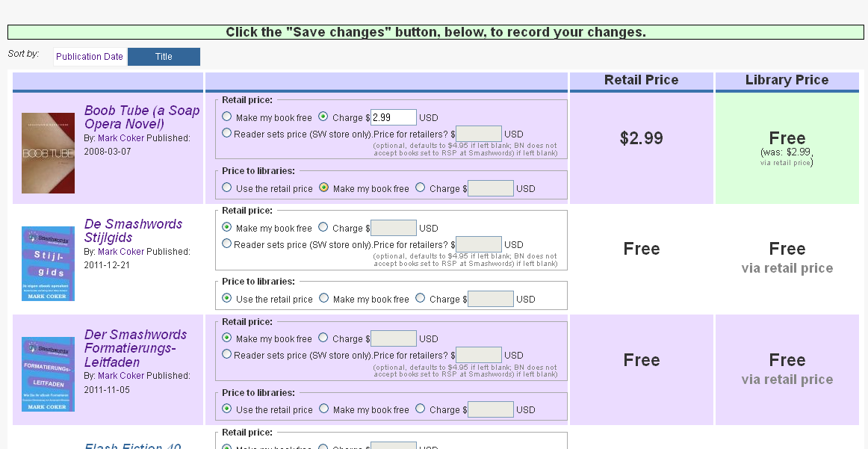
Task: Open De Smashwords Stijlgids cover thumbnail
Action: 48,264
